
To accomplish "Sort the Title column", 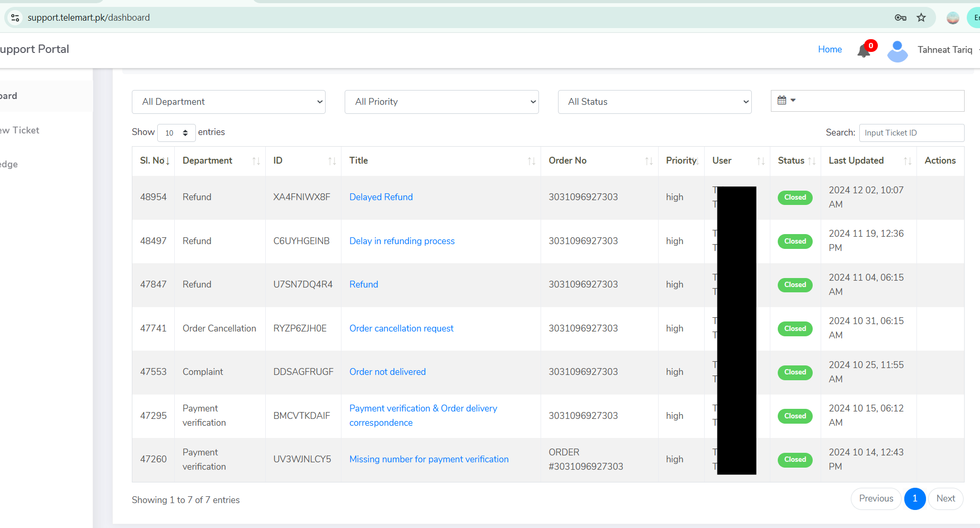I will 532,161.
